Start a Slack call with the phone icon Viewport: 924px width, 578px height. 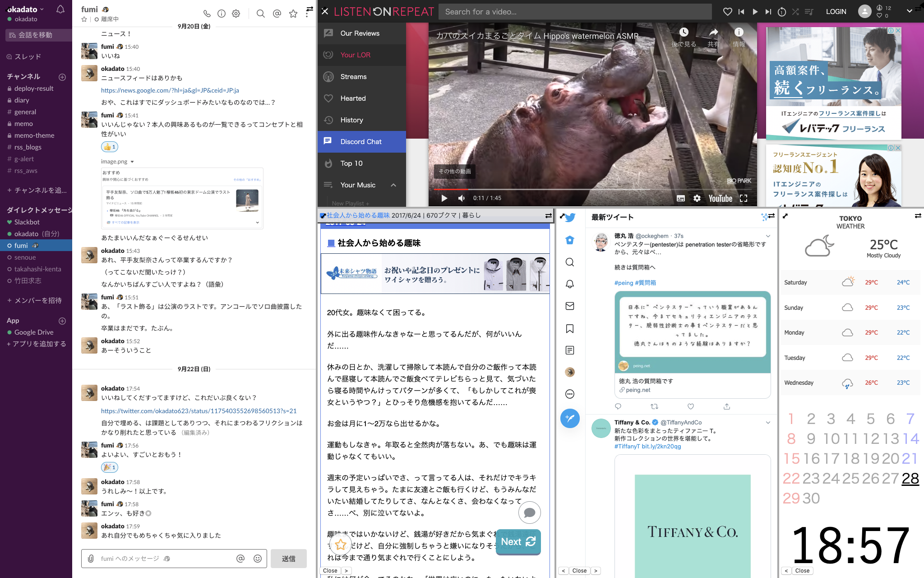pos(207,14)
